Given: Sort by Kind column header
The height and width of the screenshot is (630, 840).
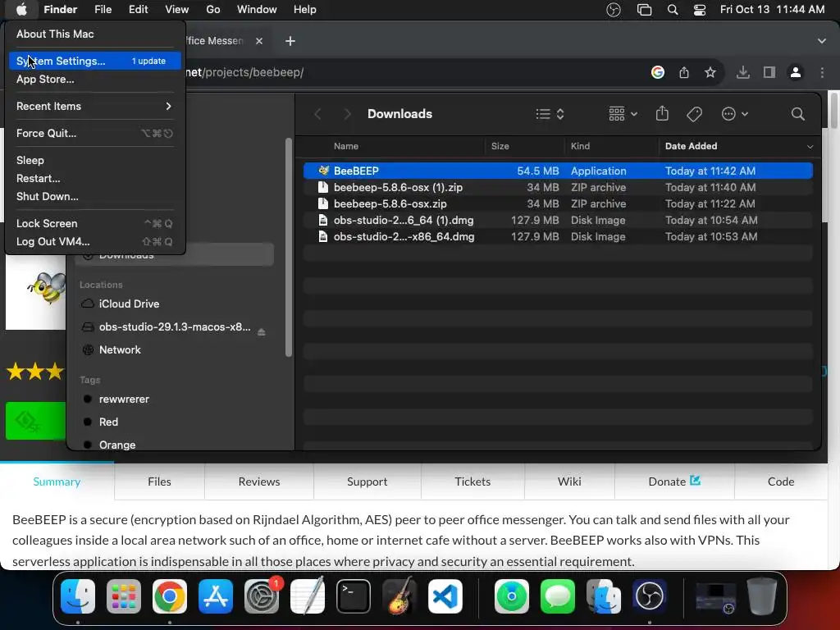Looking at the screenshot, I should [x=580, y=146].
